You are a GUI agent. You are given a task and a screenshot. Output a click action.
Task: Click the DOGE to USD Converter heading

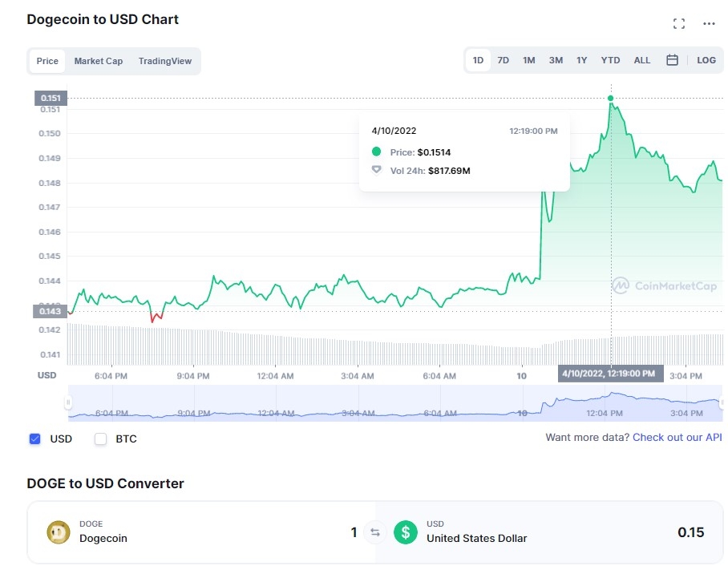[x=105, y=483]
